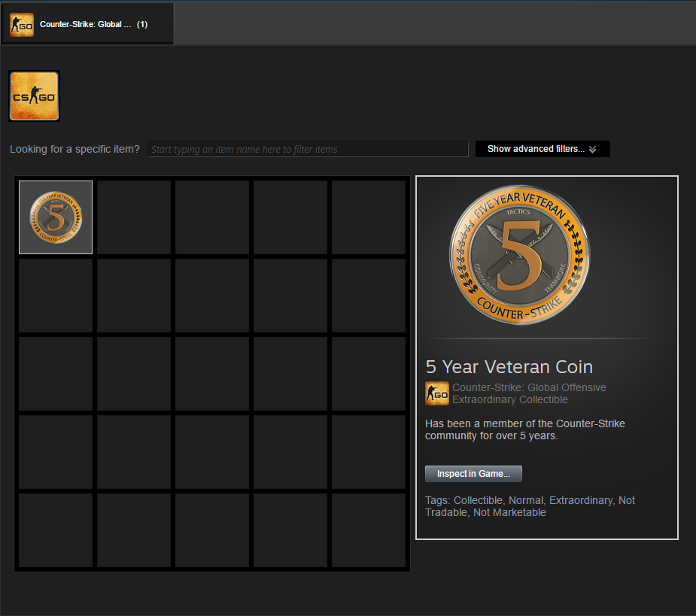Click 'Counter-Strike: Global Offensive' text in details
The image size is (696, 616).
529,387
